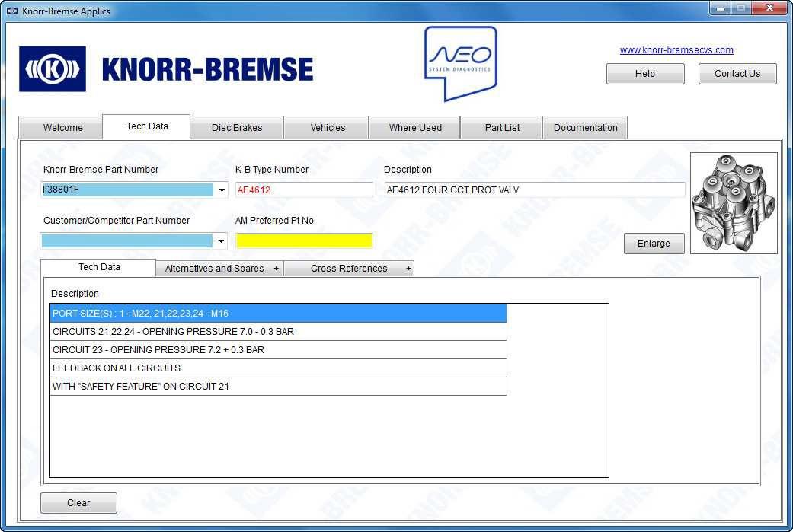Open the Cross References sub-tab
The height and width of the screenshot is (532, 793).
[x=349, y=268]
